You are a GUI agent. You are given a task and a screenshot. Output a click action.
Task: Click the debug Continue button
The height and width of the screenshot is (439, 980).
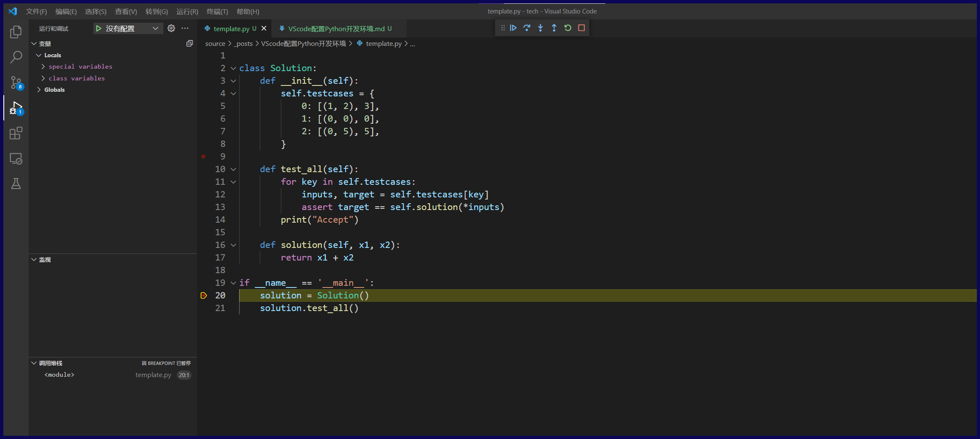(513, 28)
